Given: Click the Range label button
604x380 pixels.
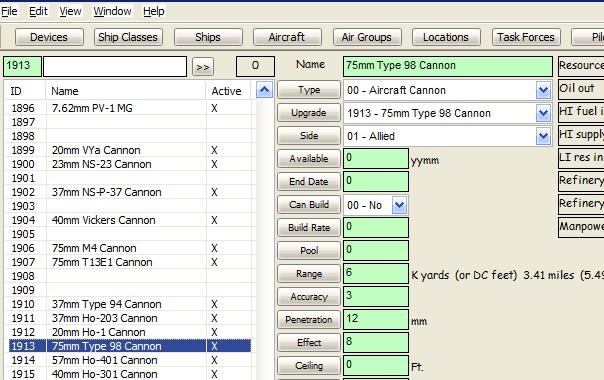Looking at the screenshot, I should pos(309,274).
